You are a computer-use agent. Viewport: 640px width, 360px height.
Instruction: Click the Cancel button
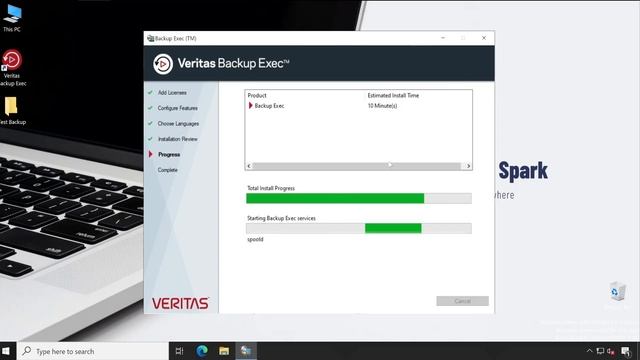point(462,301)
